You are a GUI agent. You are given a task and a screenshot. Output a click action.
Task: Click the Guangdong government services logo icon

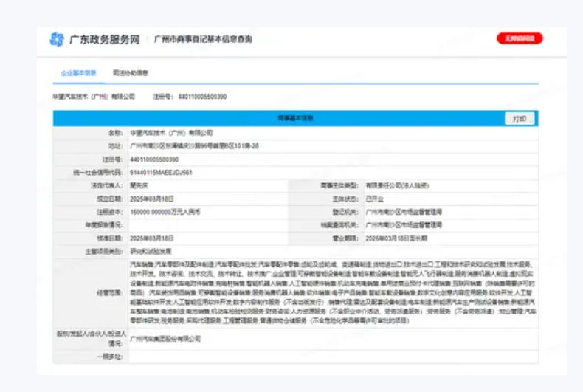point(57,39)
